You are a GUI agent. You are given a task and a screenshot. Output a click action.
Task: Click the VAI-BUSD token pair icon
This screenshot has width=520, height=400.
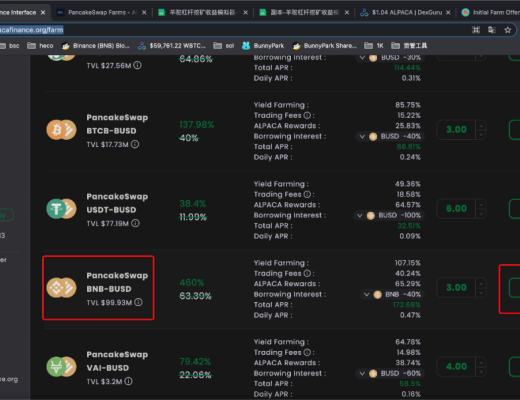tap(61, 366)
